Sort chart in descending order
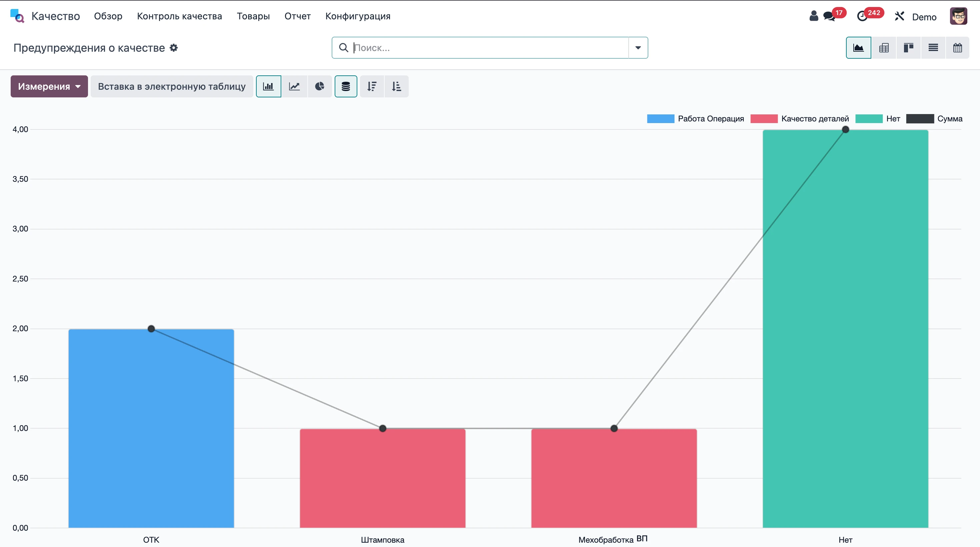 pyautogui.click(x=372, y=86)
